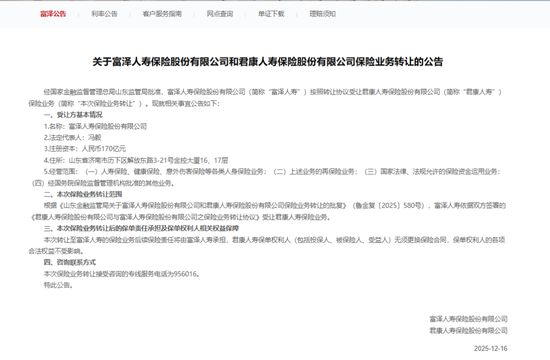
Task: Select the line 3.注册资本：人民币170亿元
Action: 85,149
